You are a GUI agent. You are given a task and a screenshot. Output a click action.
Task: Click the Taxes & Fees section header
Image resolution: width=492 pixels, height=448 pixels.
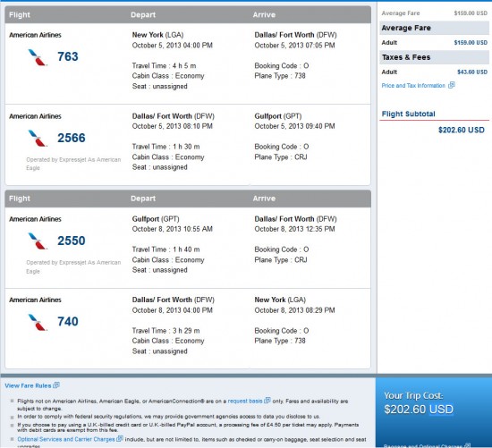coord(434,57)
